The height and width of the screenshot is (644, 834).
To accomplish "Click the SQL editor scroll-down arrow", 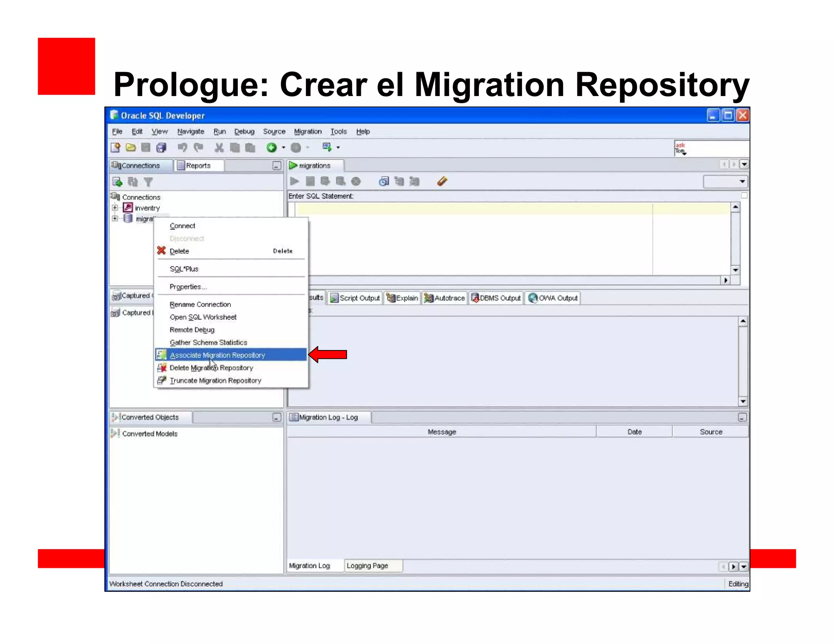I will coord(735,270).
